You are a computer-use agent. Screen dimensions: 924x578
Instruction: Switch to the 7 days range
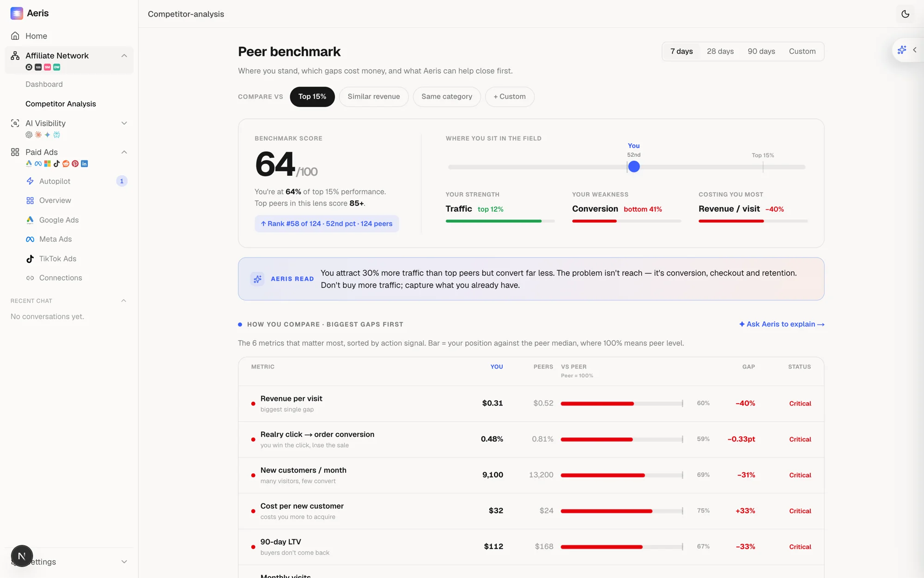681,51
